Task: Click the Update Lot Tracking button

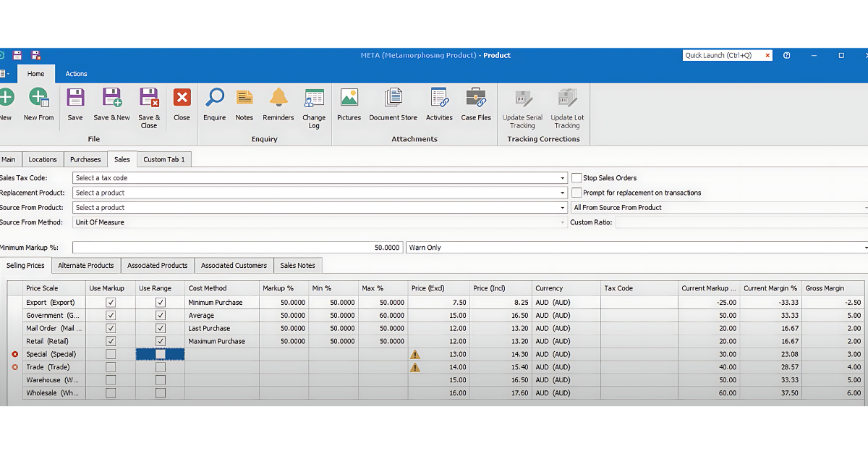Action: point(566,109)
